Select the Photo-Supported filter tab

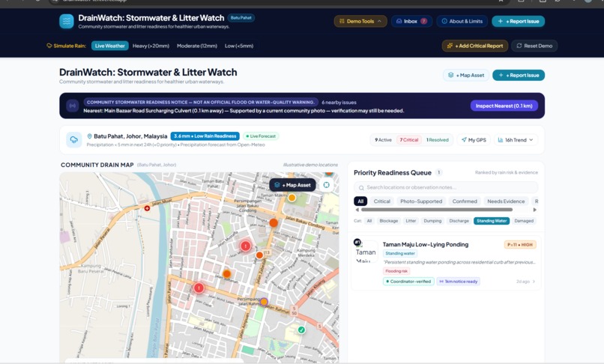(421, 201)
